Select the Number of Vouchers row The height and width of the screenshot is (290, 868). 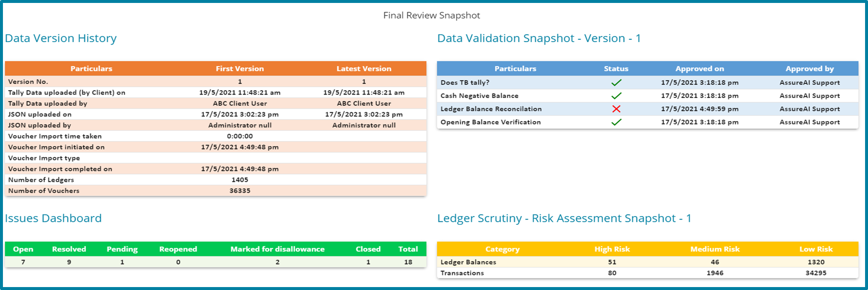pyautogui.click(x=44, y=191)
